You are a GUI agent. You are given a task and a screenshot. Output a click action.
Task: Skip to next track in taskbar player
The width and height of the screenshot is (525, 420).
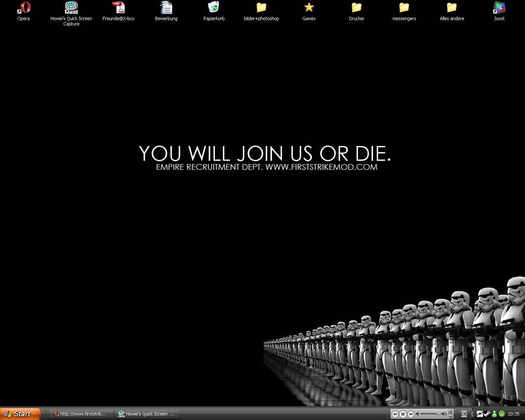point(411,414)
